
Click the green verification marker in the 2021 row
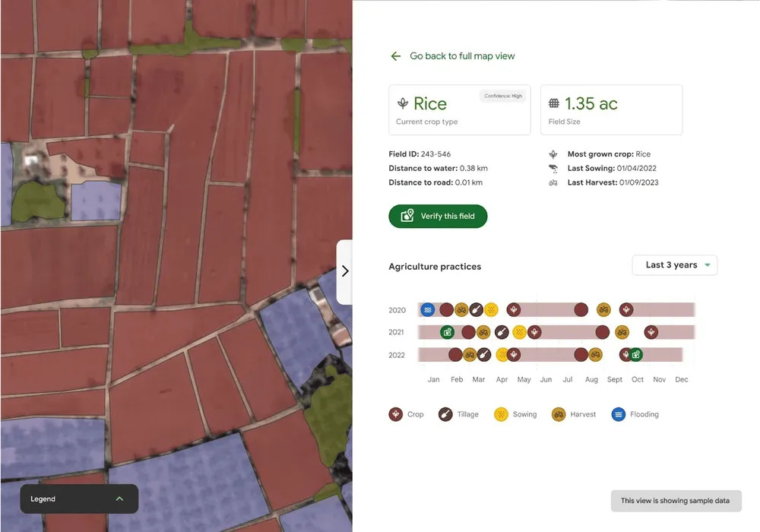pos(448,332)
